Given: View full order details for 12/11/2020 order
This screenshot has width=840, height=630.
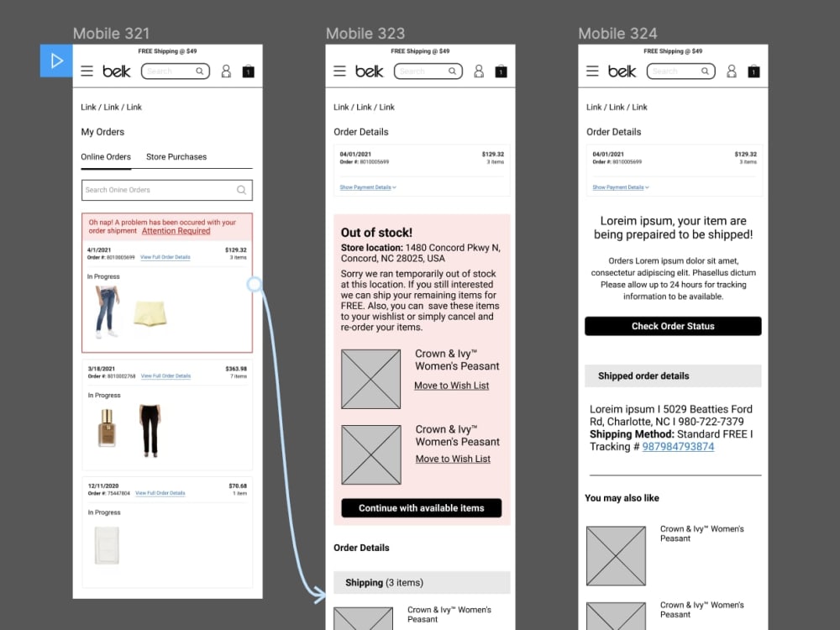Looking at the screenshot, I should pos(160,493).
